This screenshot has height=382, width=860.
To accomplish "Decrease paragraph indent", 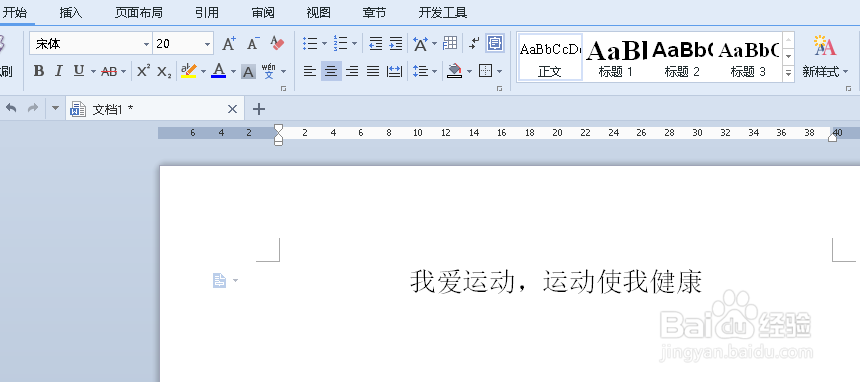I will (376, 43).
